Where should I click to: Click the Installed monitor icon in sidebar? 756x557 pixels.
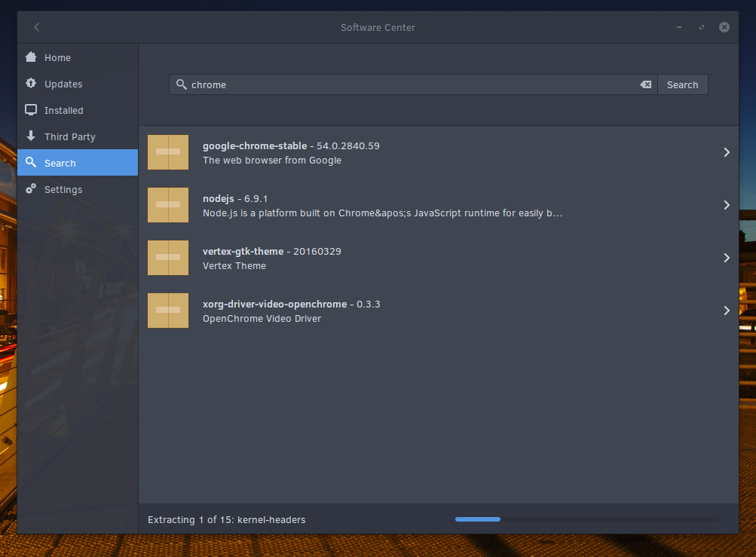(x=31, y=110)
